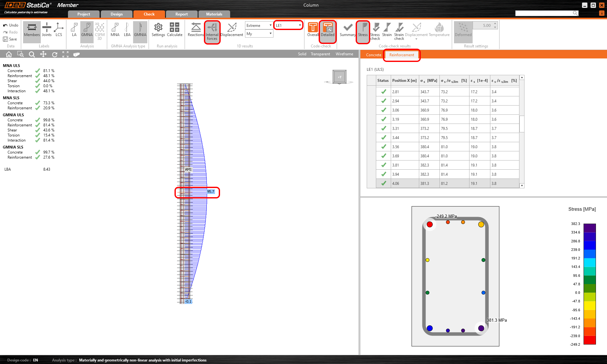Open the Concrete results tab
The width and height of the screenshot is (607, 364).
point(373,55)
